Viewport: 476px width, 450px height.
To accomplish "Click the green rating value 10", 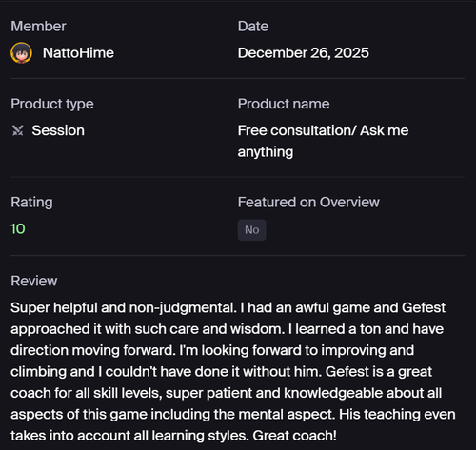I will pos(18,229).
